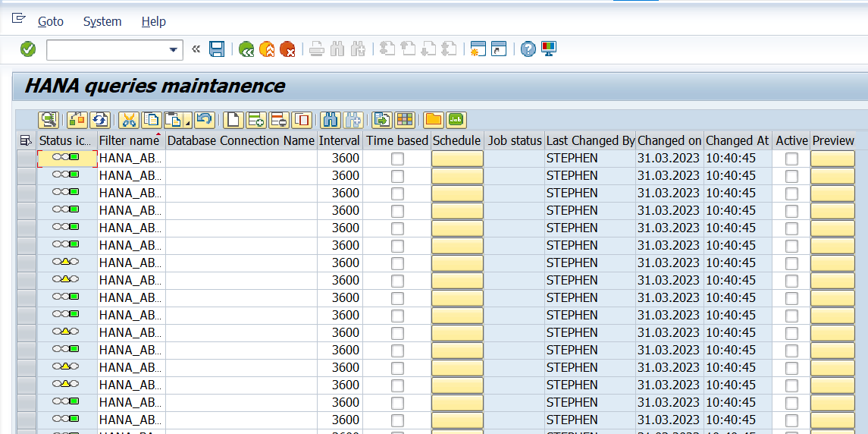
Task: Click the Insert Row icon
Action: click(256, 119)
